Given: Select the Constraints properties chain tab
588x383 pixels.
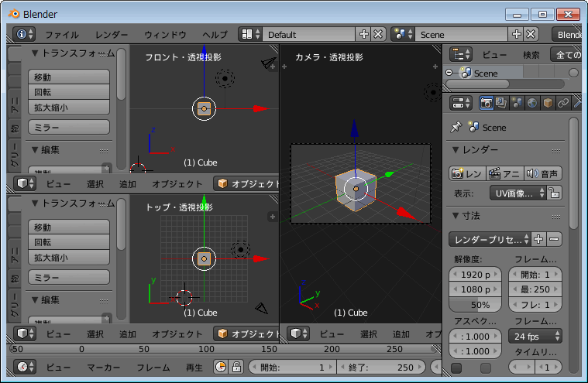Looking at the screenshot, I should pos(563,103).
